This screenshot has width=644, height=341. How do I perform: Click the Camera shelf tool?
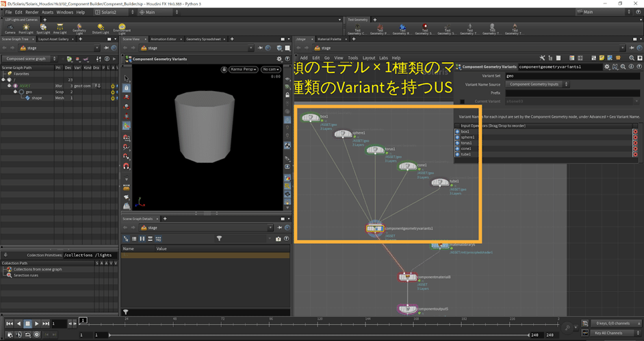(10, 29)
